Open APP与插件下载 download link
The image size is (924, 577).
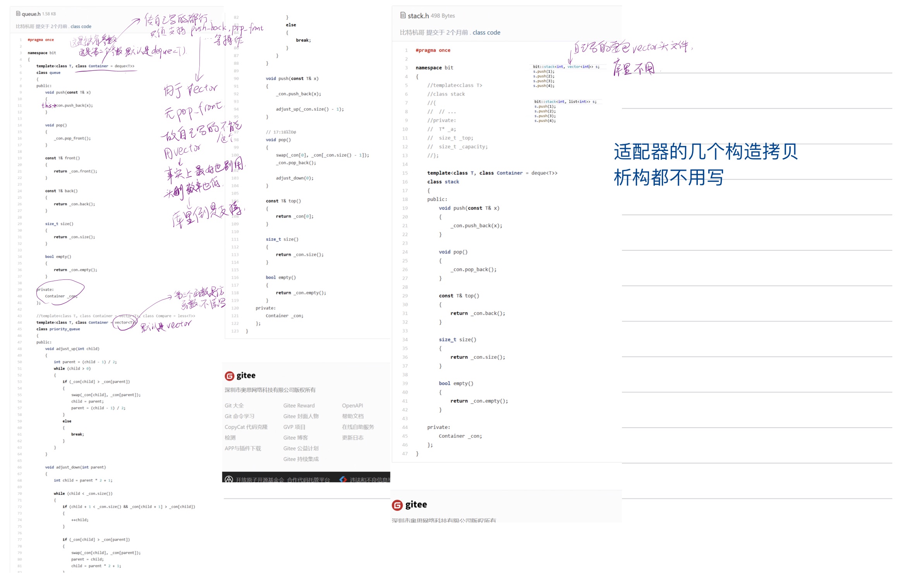pos(242,449)
